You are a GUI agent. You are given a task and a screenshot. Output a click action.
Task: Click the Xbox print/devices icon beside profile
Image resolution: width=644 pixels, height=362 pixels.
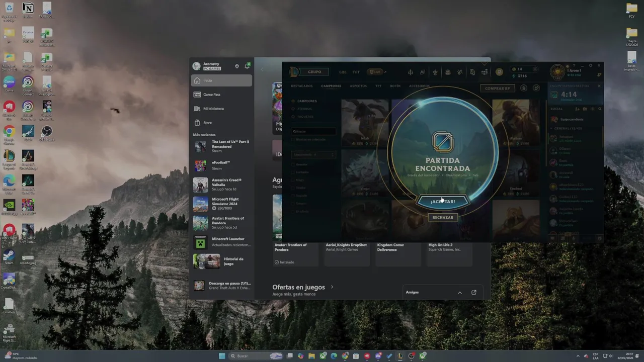tap(237, 66)
